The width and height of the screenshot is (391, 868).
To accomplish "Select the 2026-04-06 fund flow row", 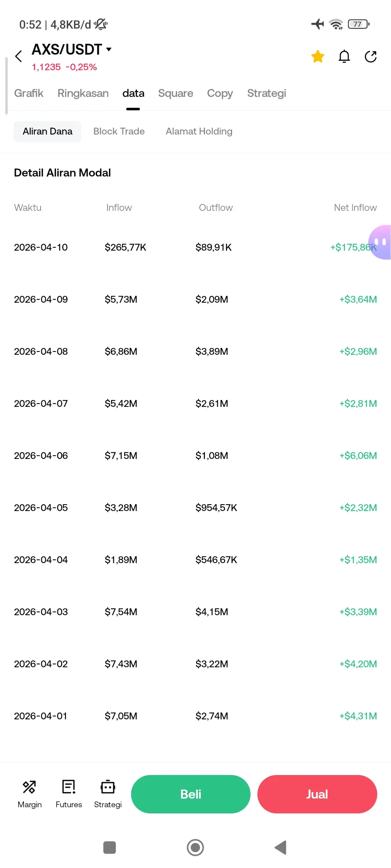I will tap(195, 456).
